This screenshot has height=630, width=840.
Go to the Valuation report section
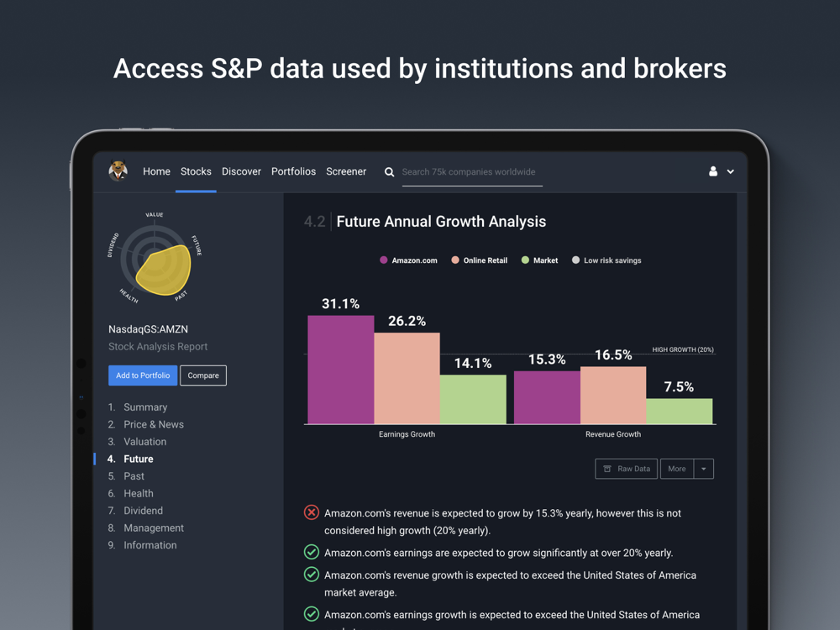[145, 442]
